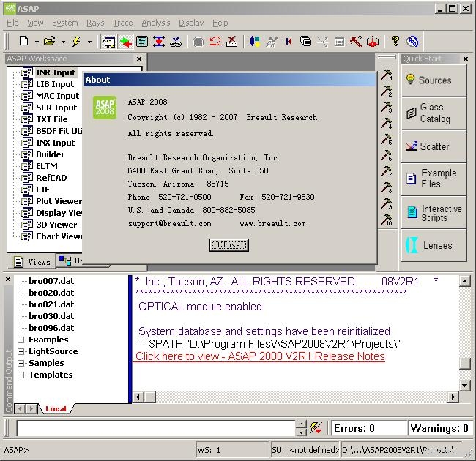Open Sources in Quick Start panel
Viewport: 476px width, 461px height.
coord(434,80)
